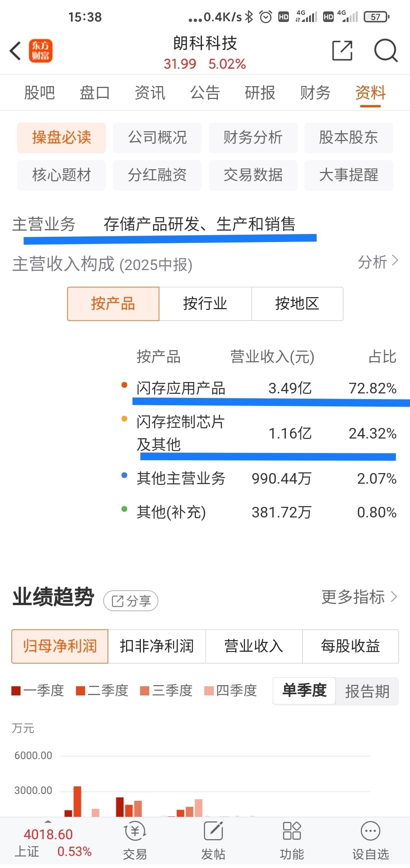Image resolution: width=410 pixels, height=868 pixels.
Task: Open the search magnifier icon
Action: 386,50
